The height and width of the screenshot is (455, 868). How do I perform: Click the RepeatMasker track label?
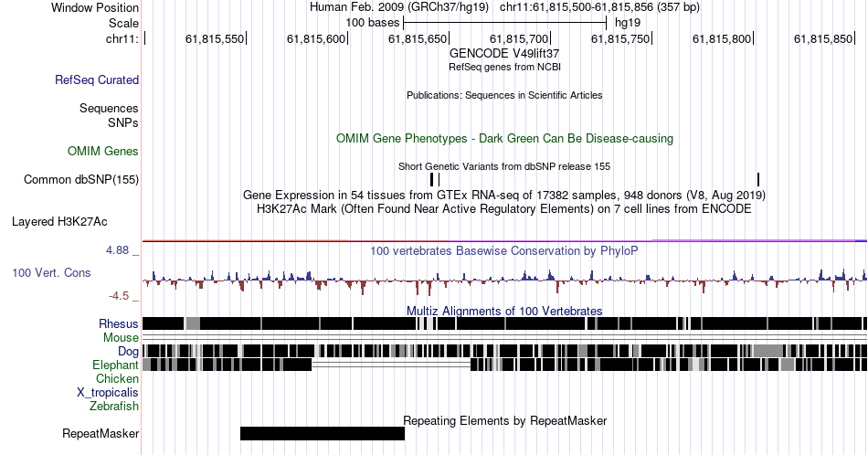101,433
